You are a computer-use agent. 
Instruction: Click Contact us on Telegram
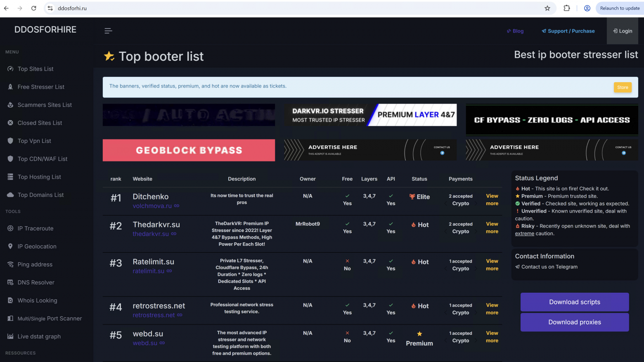click(547, 267)
